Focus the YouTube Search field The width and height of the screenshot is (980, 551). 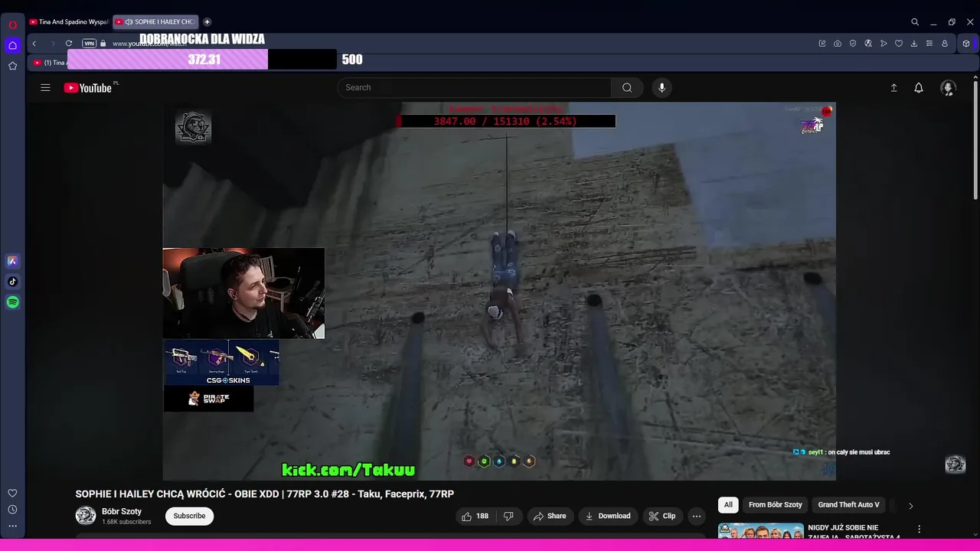pos(475,88)
